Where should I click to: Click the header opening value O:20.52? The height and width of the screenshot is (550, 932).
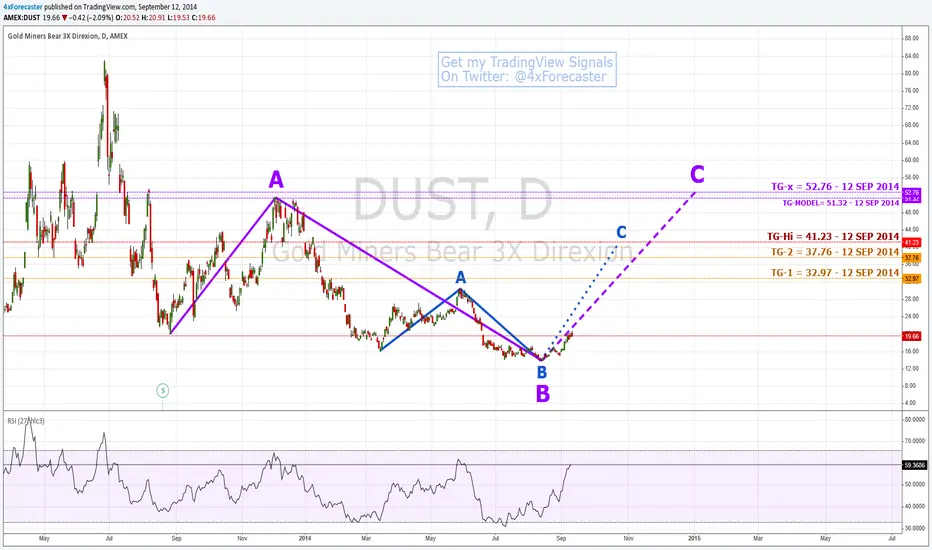point(127,18)
